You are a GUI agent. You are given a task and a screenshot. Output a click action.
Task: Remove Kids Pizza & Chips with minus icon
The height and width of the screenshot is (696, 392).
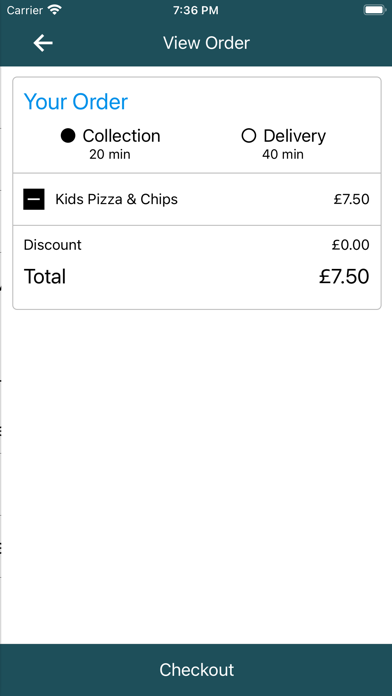34,199
